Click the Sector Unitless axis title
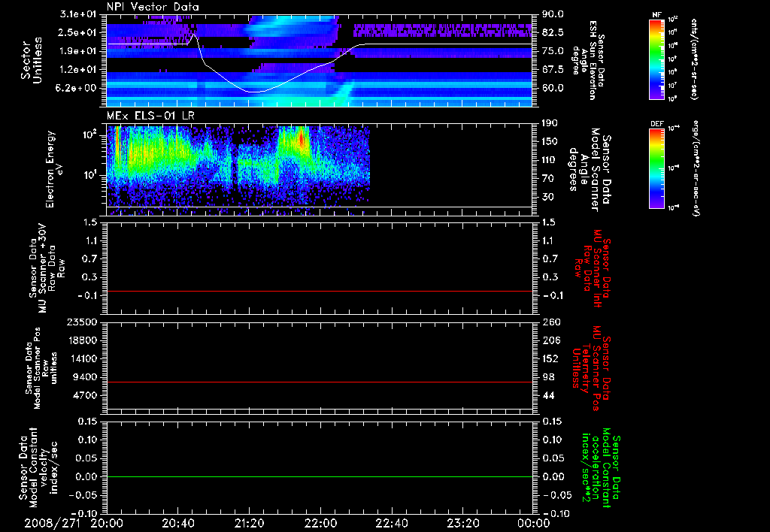The height and width of the screenshot is (532, 770). point(32,60)
